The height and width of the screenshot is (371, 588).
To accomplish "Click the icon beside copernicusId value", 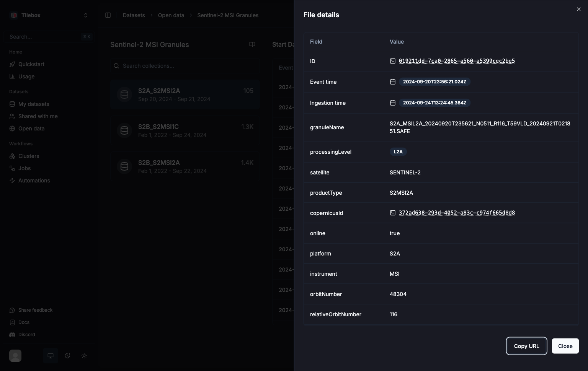I will (392, 213).
